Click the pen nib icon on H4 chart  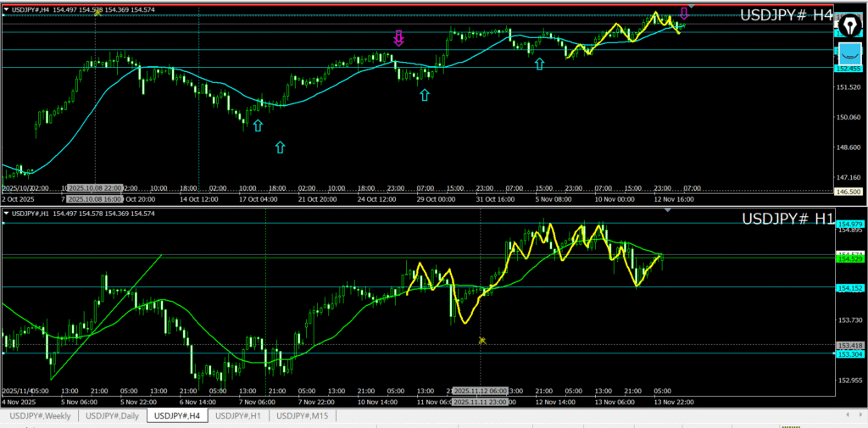[849, 24]
